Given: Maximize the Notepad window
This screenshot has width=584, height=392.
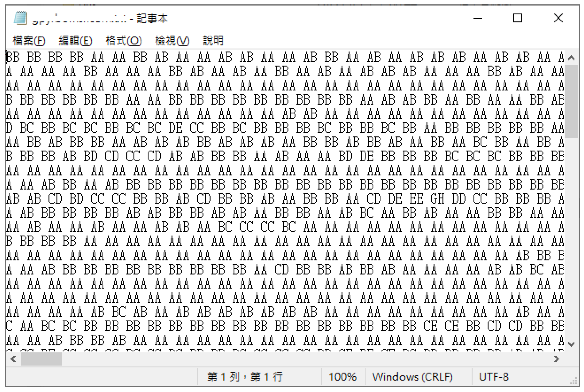Looking at the screenshot, I should click(517, 18).
